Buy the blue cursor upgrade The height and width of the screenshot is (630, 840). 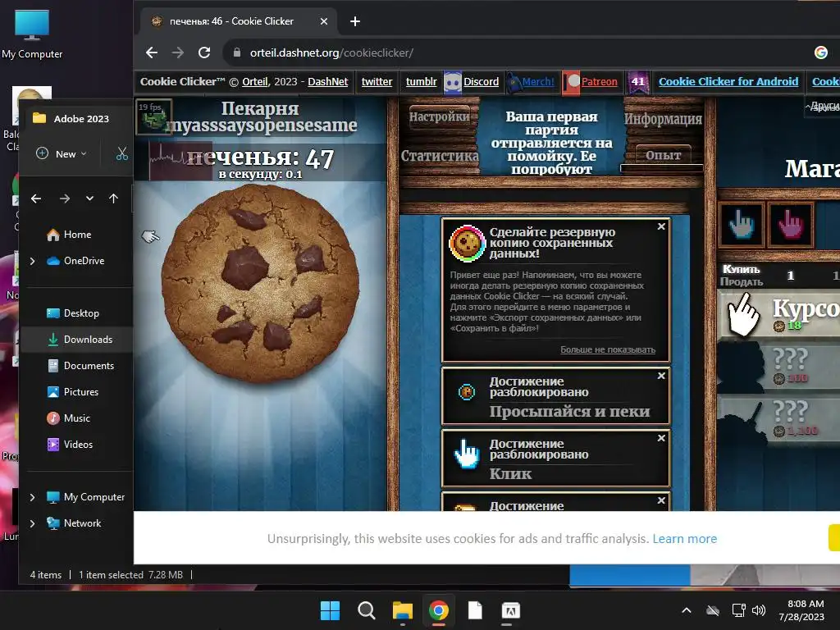pos(742,224)
